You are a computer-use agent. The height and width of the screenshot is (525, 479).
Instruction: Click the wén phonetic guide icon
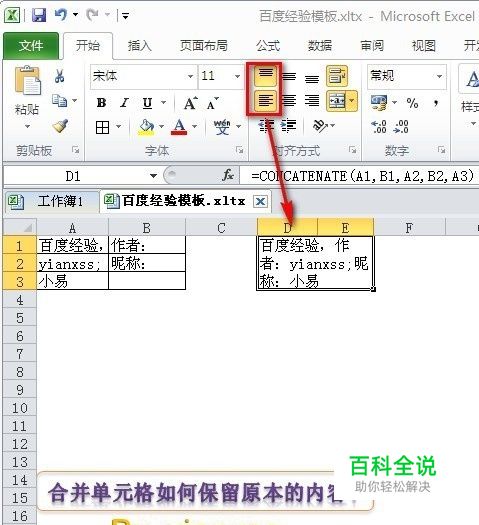click(x=222, y=127)
